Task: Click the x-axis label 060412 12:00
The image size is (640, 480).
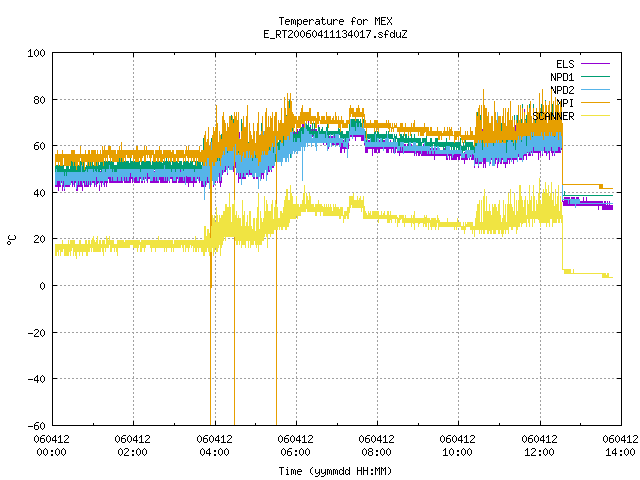Action: [539, 446]
